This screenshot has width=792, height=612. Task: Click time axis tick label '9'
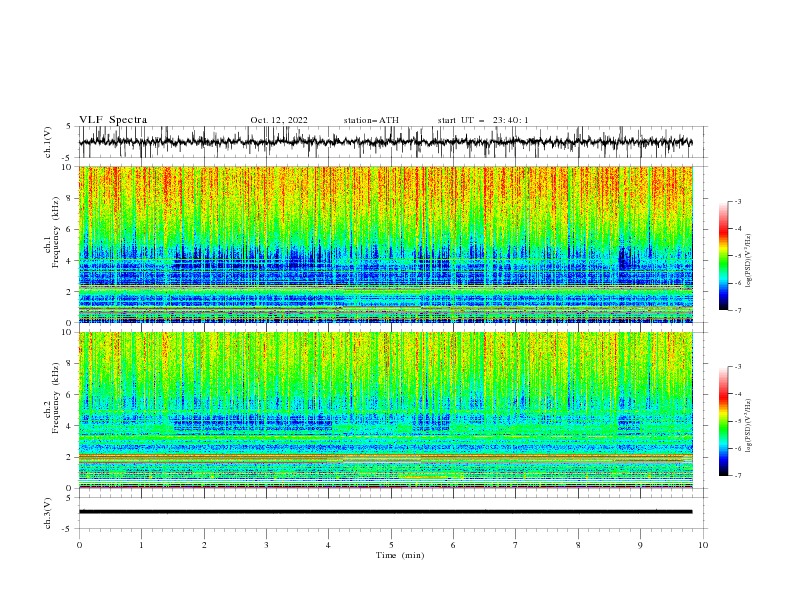[x=640, y=545]
